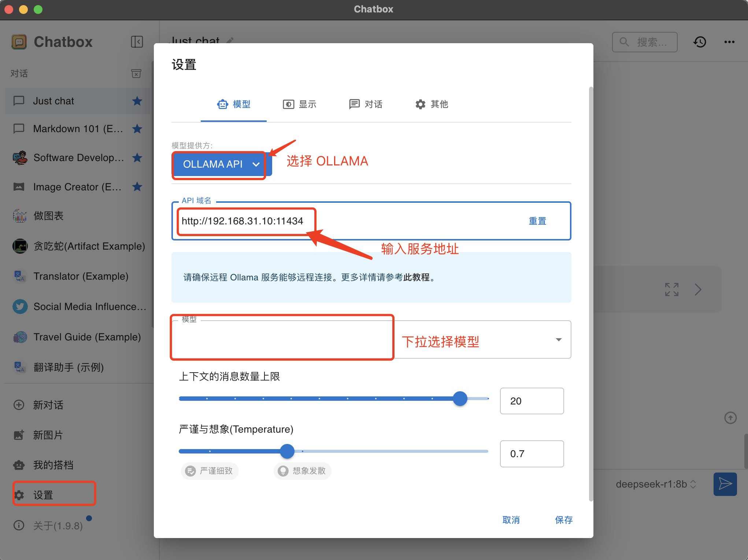The height and width of the screenshot is (560, 748).
Task: Click the 关于 info icon
Action: 19,525
